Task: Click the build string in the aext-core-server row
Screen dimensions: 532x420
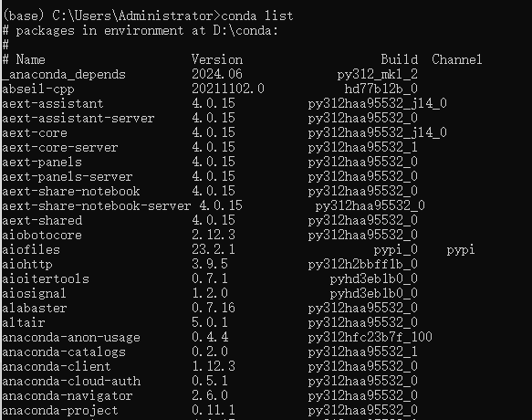Action: click(x=362, y=147)
